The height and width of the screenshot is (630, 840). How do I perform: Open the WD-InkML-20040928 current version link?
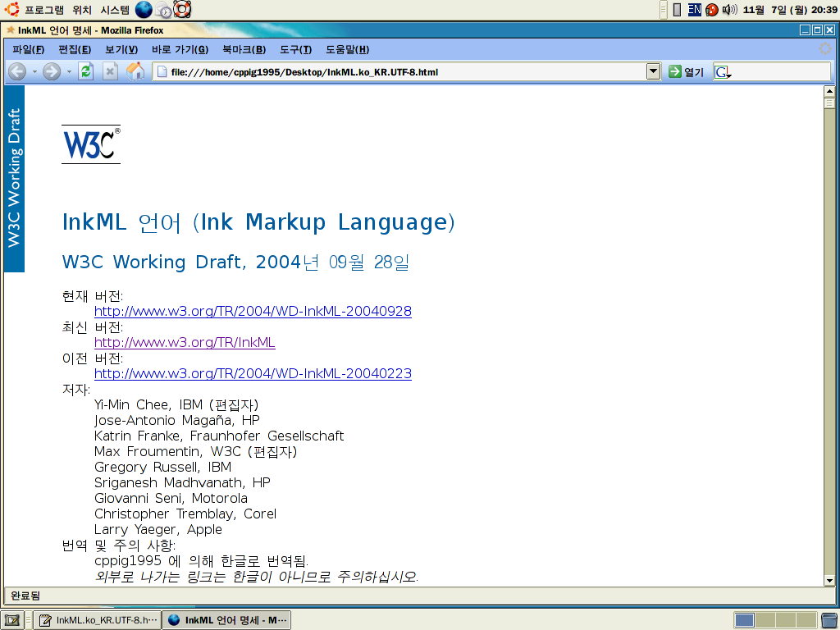[x=253, y=311]
